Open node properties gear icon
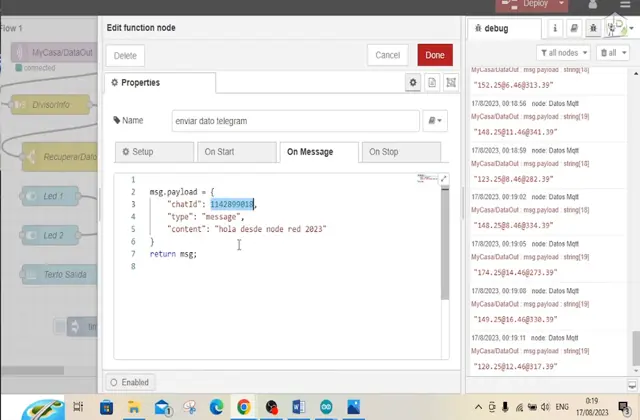This screenshot has width=640, height=420. (413, 83)
